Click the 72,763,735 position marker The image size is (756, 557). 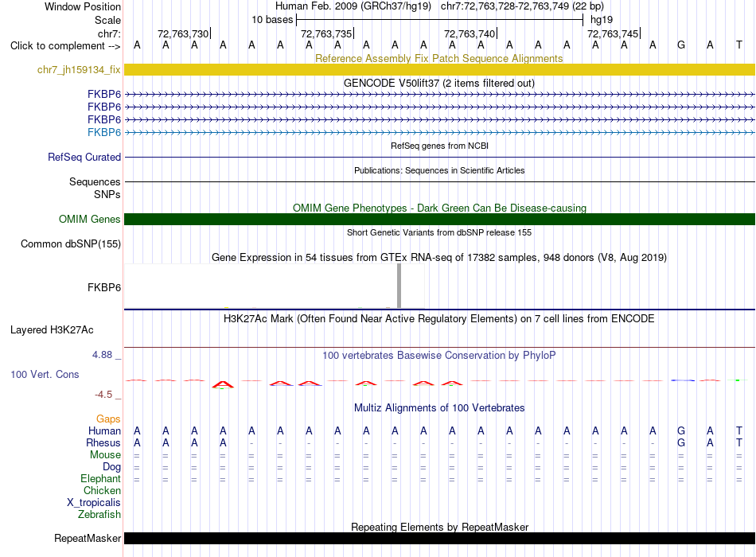tap(326, 33)
